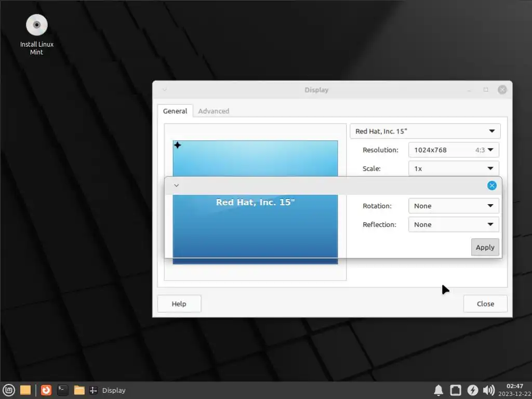Screen dimensions: 532x399
Task: Click the Help button
Action: (179, 303)
